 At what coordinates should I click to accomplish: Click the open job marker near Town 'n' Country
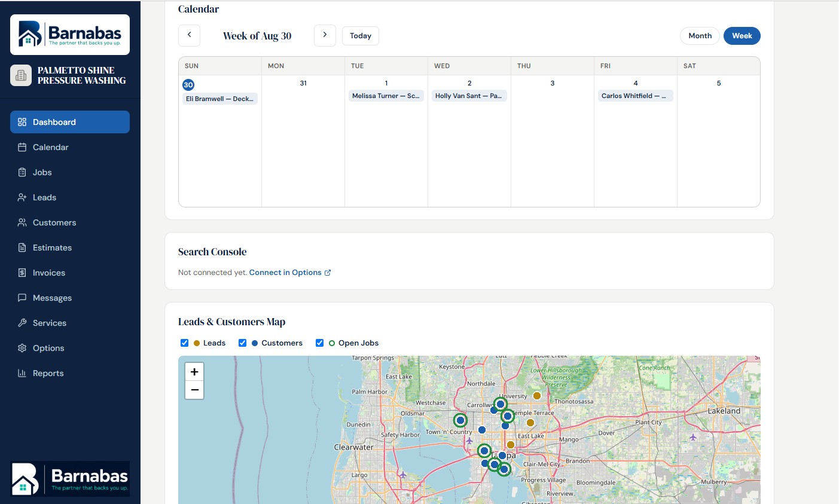click(x=460, y=420)
